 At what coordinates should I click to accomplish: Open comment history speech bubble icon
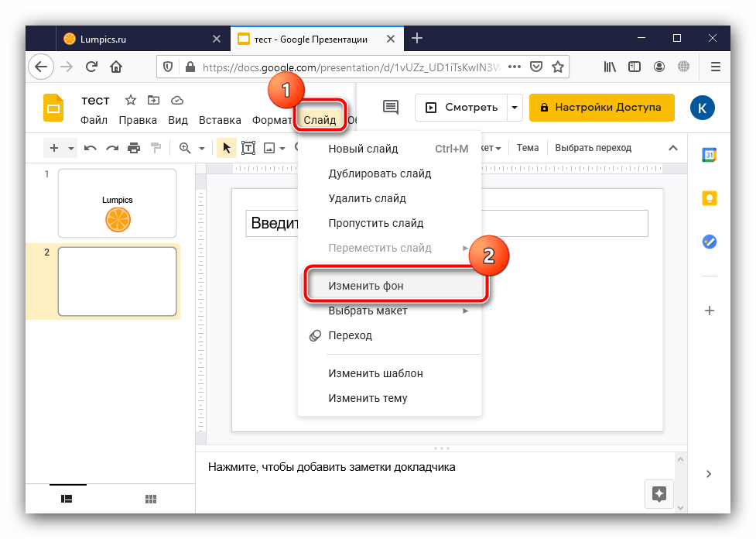pos(391,108)
